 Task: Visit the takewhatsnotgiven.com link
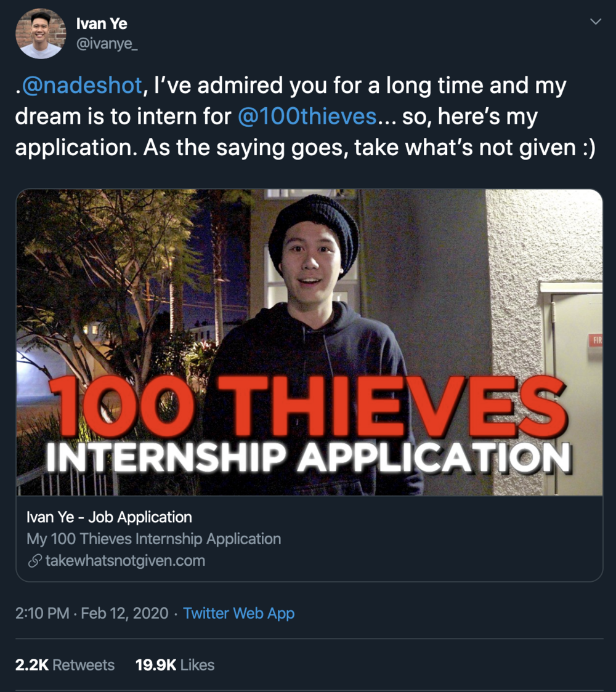tap(125, 561)
